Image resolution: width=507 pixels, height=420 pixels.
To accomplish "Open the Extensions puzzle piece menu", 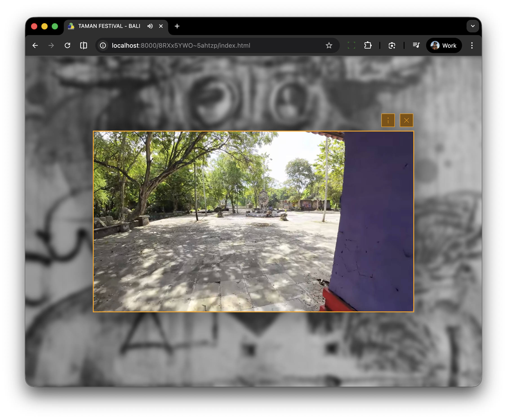I will coord(368,45).
